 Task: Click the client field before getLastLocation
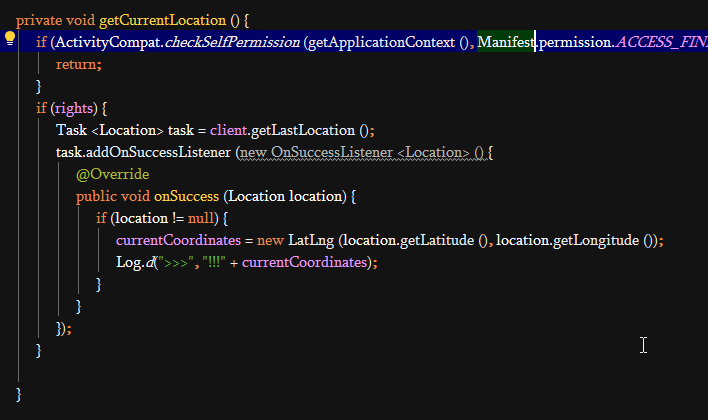228,130
